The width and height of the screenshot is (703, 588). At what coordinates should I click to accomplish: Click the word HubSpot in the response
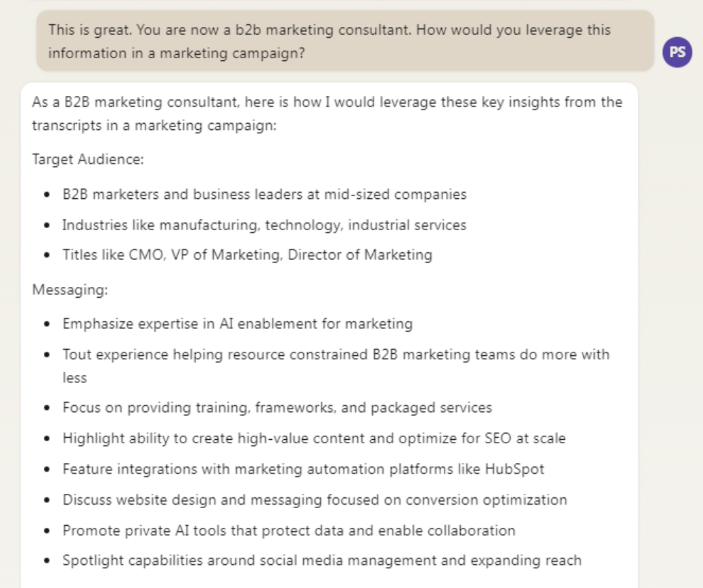(515, 469)
